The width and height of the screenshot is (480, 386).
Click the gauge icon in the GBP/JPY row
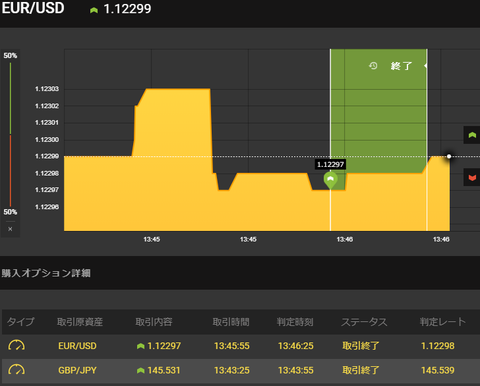tap(16, 370)
